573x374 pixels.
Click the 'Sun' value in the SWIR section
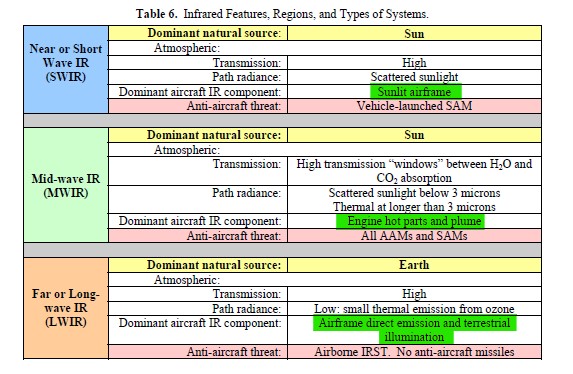coord(414,34)
